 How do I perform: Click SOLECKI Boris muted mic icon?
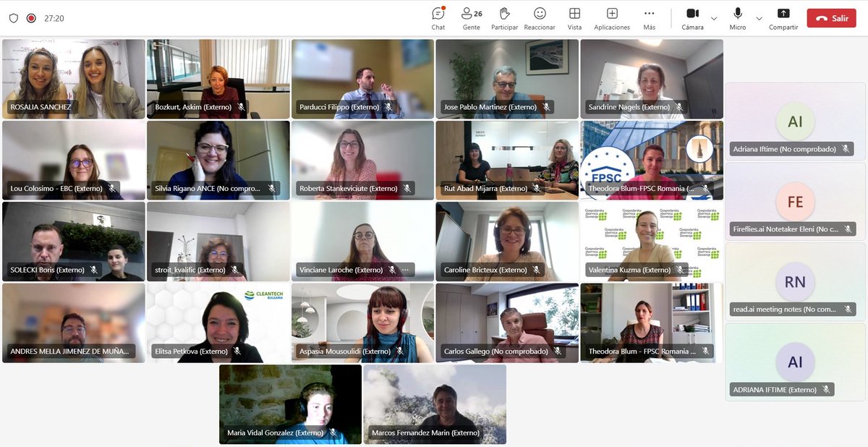point(94,270)
